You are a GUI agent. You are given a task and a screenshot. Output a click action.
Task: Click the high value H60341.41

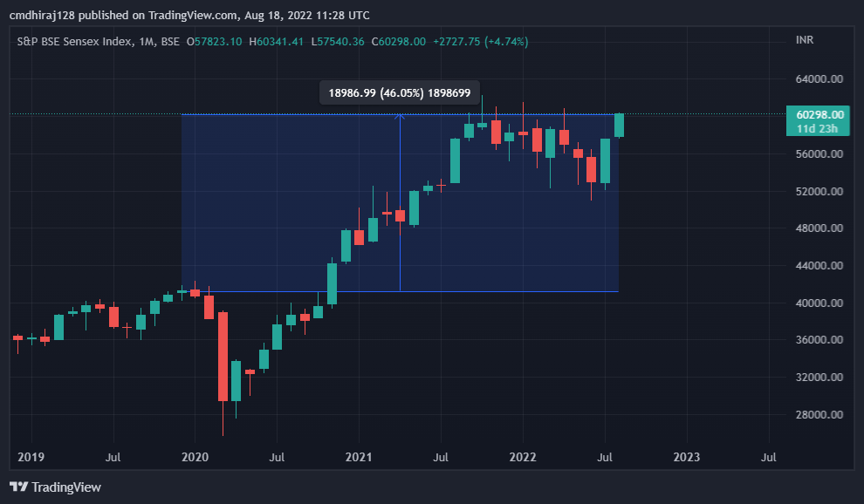click(x=276, y=41)
